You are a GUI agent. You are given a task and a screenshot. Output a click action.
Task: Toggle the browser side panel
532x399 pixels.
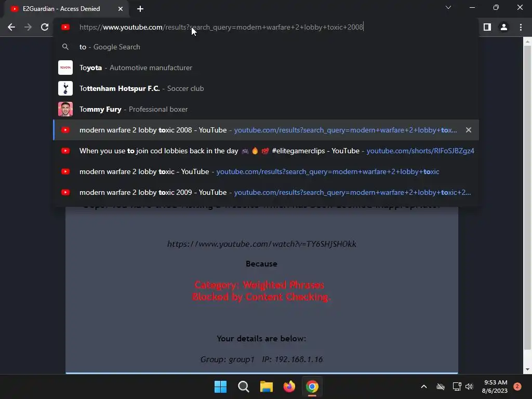click(x=487, y=27)
